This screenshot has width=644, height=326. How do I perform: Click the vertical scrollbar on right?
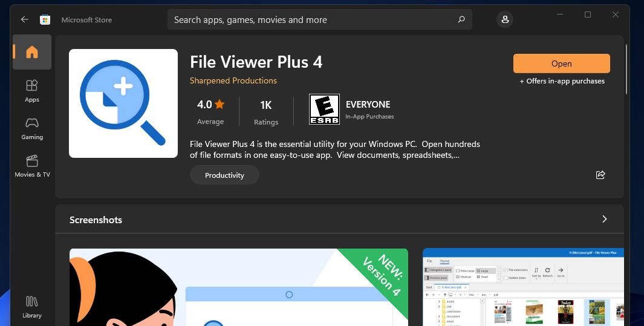point(626,70)
